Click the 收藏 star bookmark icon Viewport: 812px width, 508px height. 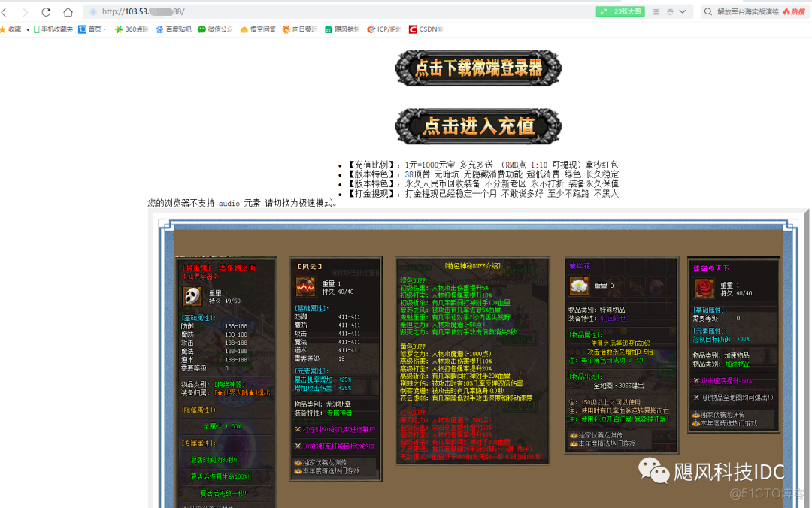(x=2, y=29)
